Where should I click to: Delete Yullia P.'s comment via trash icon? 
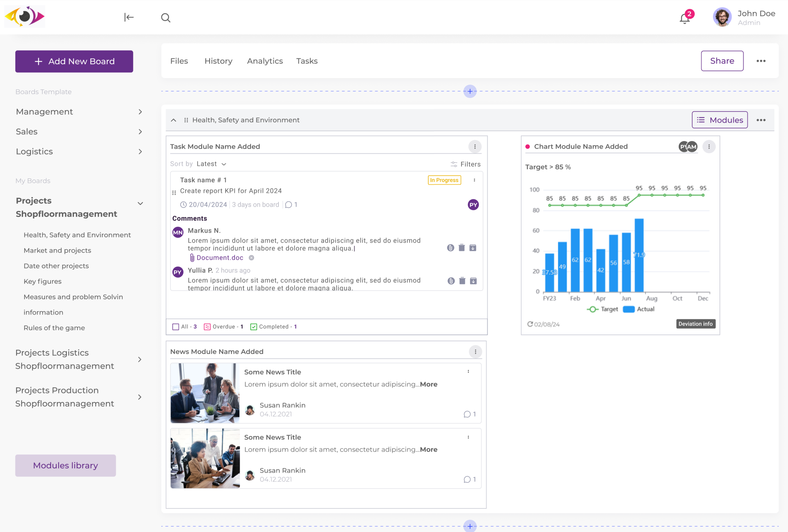click(x=462, y=280)
